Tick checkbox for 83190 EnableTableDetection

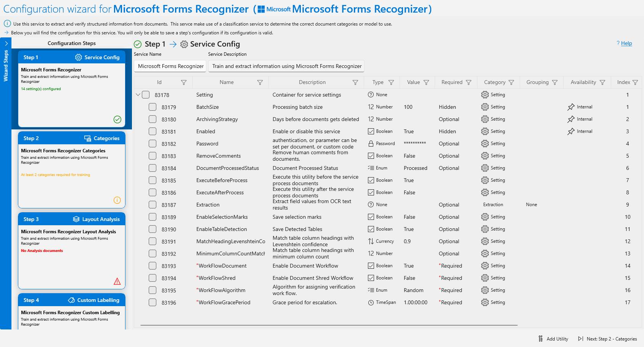(x=153, y=229)
